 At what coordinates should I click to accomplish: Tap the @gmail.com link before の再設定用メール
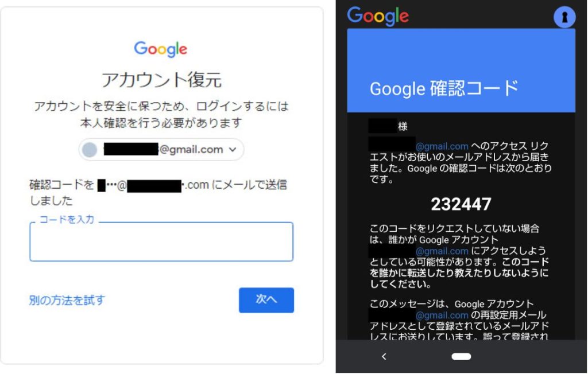442,315
